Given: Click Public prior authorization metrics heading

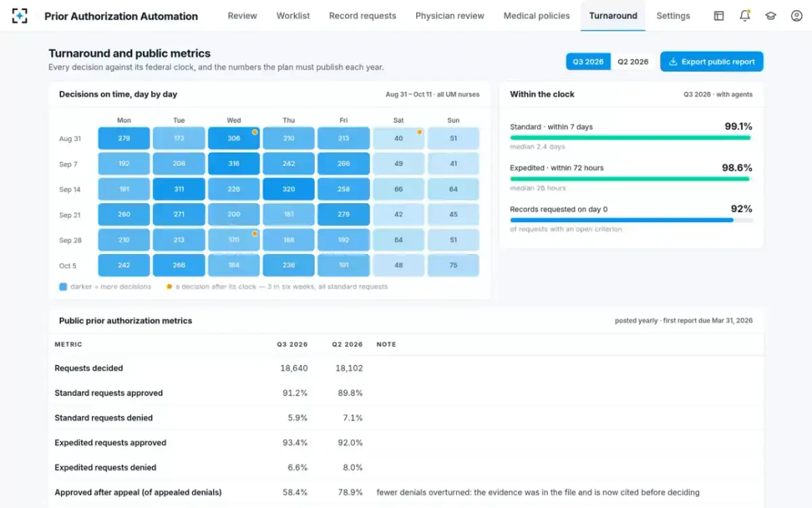Looking at the screenshot, I should click(125, 320).
